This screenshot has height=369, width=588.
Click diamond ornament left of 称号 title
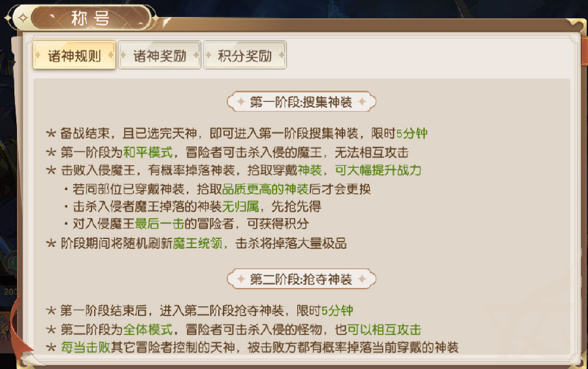pos(23,18)
